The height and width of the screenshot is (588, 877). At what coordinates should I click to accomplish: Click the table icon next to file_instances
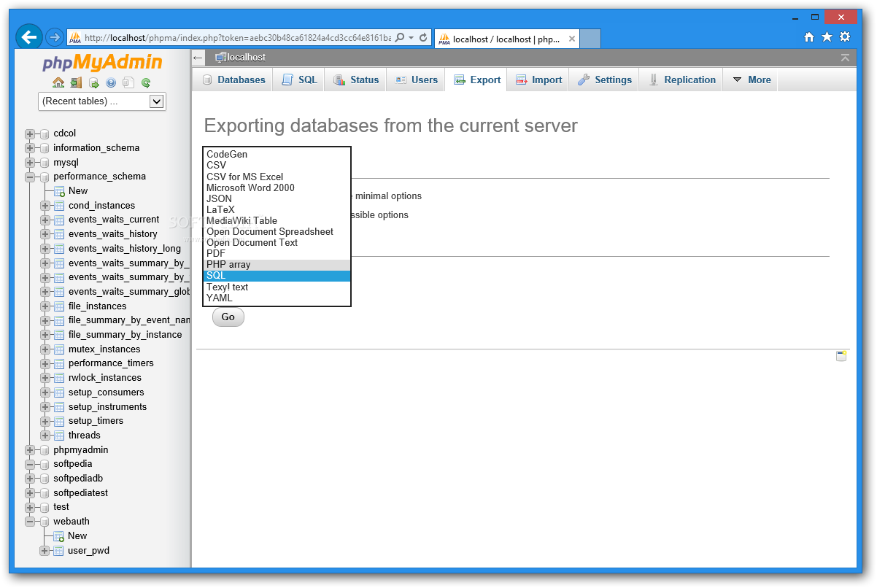click(59, 306)
